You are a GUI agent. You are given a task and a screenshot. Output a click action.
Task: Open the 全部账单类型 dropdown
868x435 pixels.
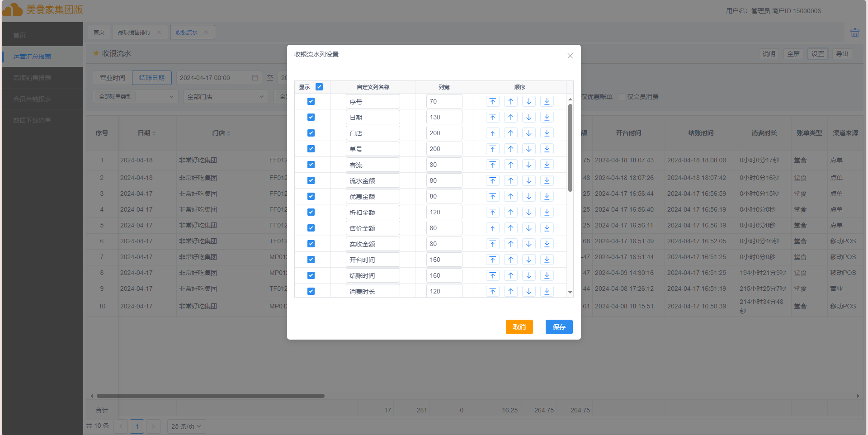pyautogui.click(x=136, y=96)
